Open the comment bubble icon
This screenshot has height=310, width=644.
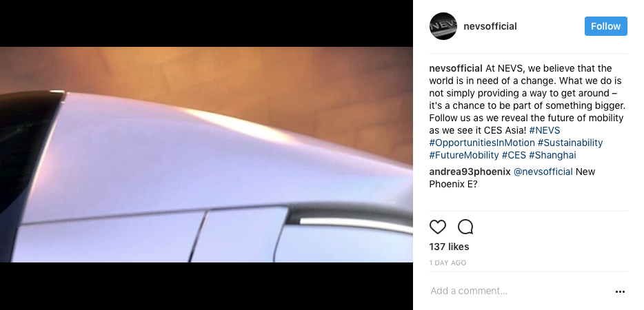pos(465,227)
